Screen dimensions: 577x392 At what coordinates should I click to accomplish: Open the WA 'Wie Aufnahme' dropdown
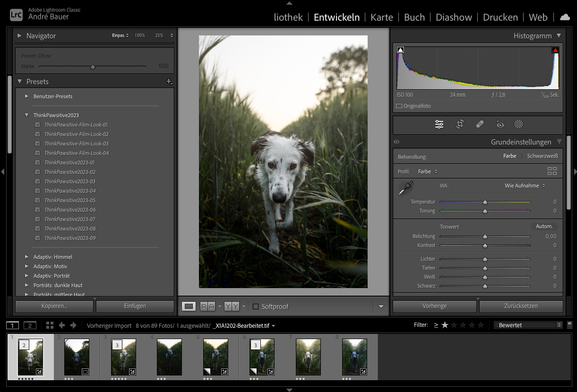click(x=525, y=186)
